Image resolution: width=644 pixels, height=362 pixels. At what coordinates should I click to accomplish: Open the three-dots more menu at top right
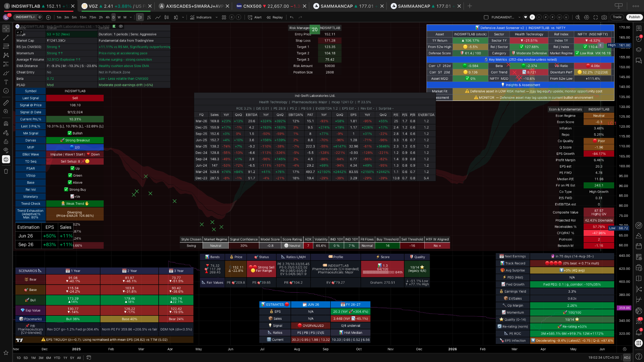pos(636,6)
